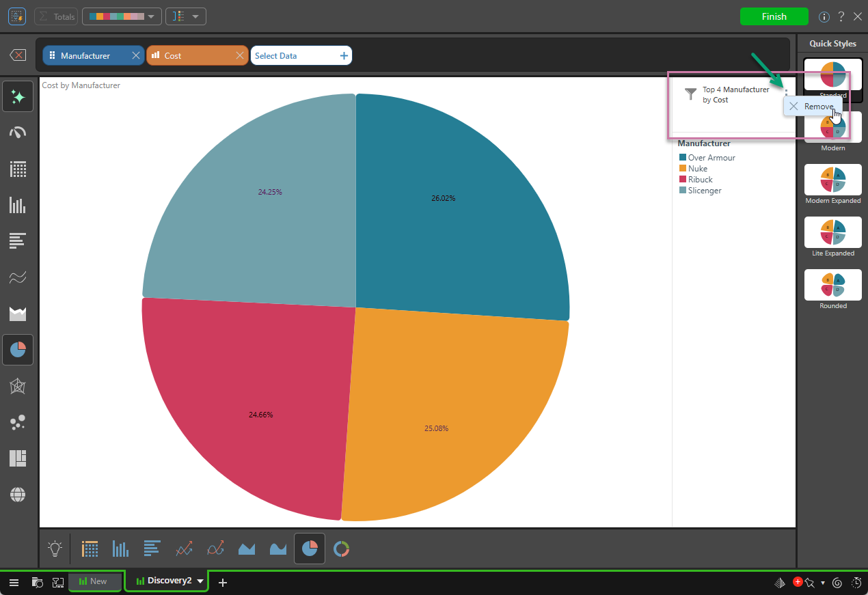Click Remove in the filter context menu
The width and height of the screenshot is (868, 595).
pyautogui.click(x=812, y=107)
